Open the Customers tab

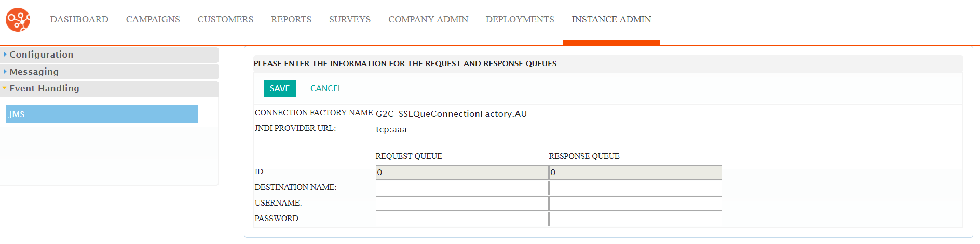[x=225, y=20]
